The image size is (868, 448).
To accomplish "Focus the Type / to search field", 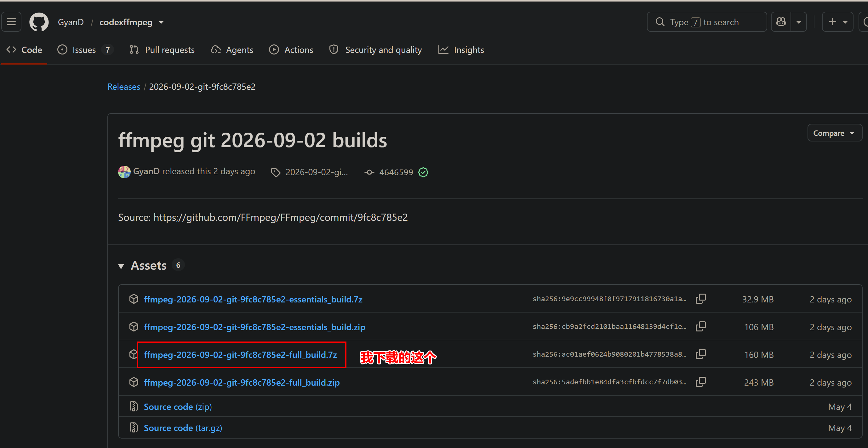I will [707, 22].
